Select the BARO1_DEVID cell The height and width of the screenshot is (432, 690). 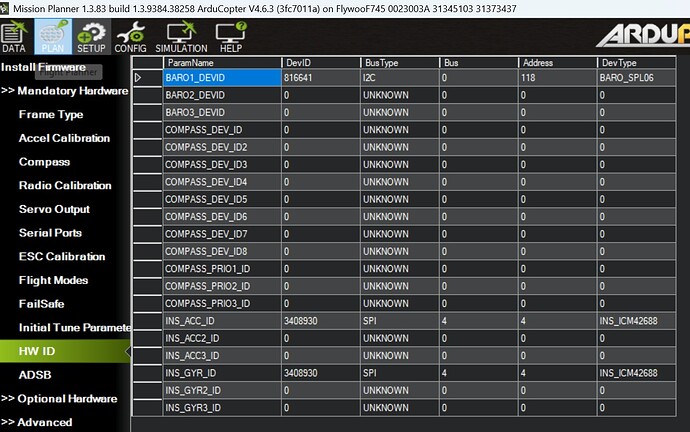222,78
